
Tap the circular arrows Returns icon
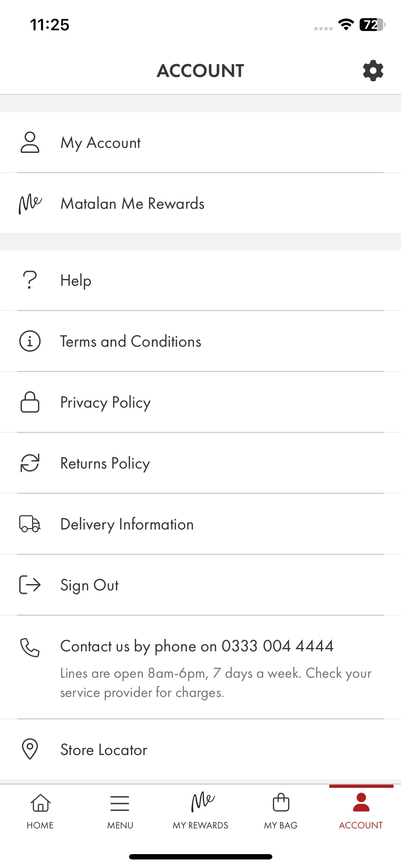30,463
